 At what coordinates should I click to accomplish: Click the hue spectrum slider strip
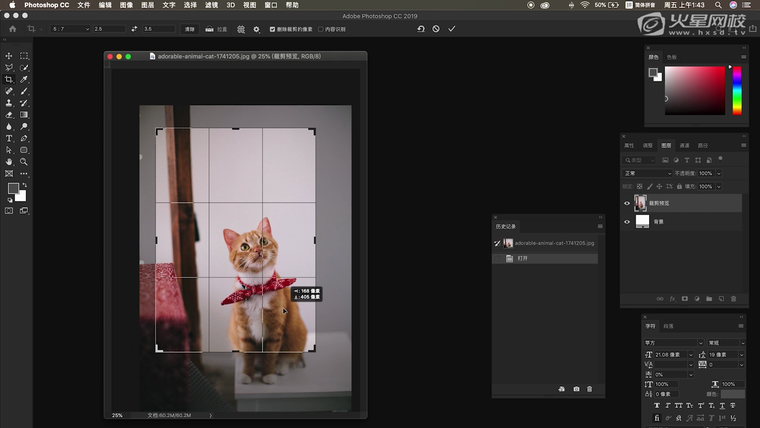coord(736,90)
